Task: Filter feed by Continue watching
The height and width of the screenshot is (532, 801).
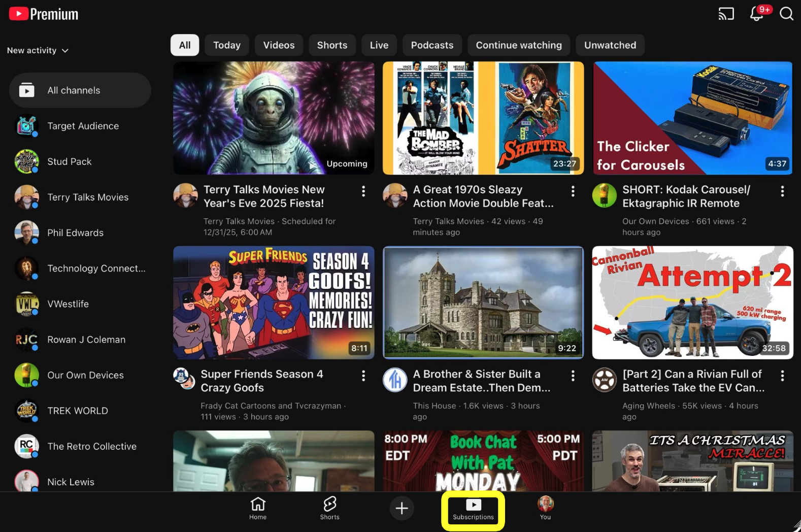Action: pyautogui.click(x=518, y=45)
